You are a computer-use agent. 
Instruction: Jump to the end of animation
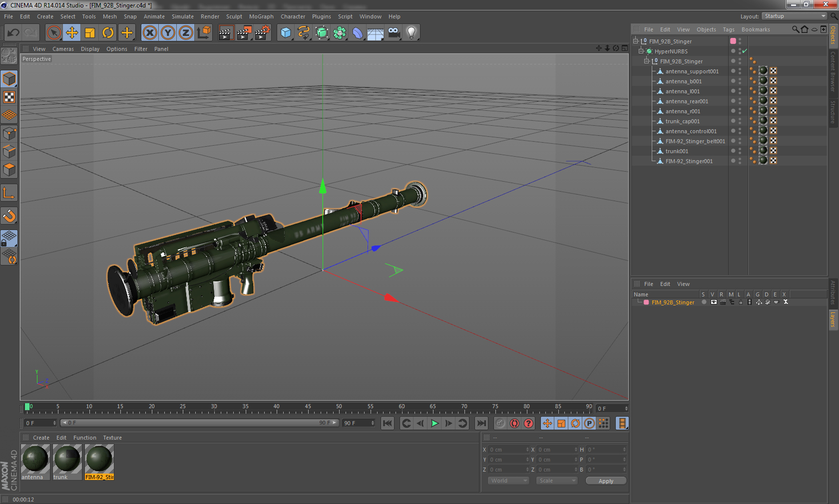coord(481,423)
